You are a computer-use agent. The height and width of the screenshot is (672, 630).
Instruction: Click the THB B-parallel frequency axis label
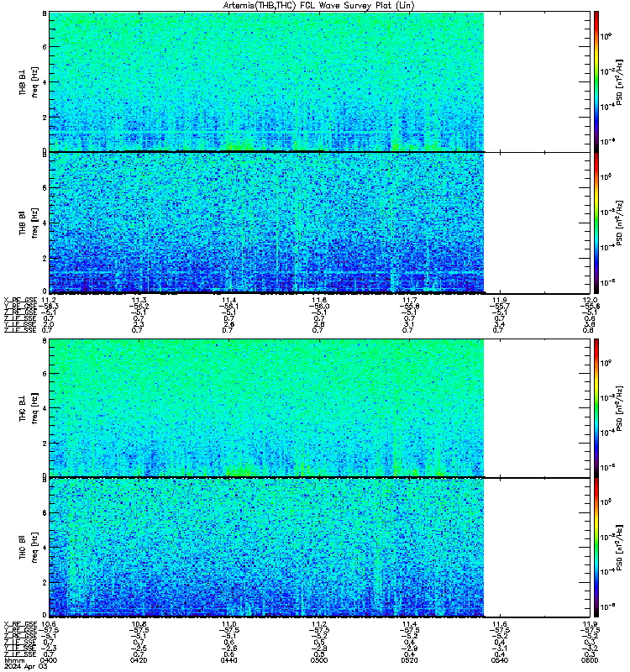click(29, 223)
